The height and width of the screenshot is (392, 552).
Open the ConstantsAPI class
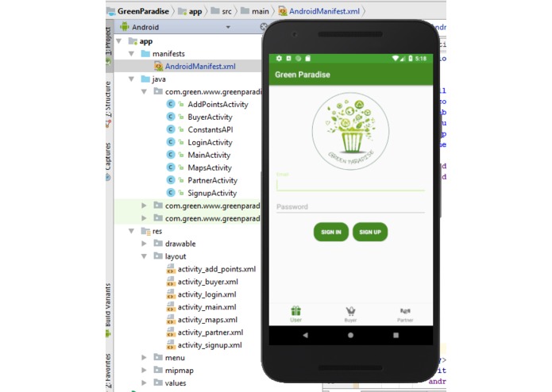(210, 129)
